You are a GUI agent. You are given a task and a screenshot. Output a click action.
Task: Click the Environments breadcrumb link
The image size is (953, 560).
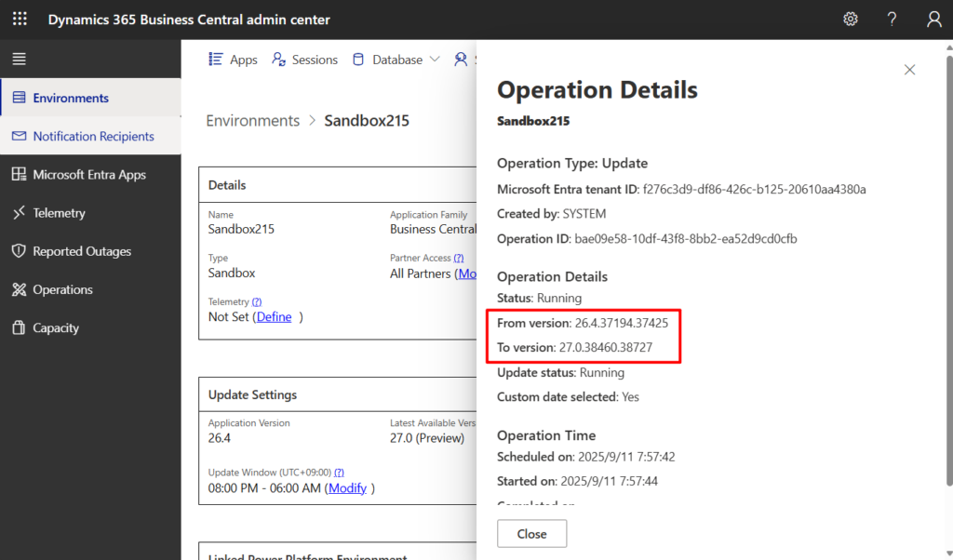pos(252,121)
